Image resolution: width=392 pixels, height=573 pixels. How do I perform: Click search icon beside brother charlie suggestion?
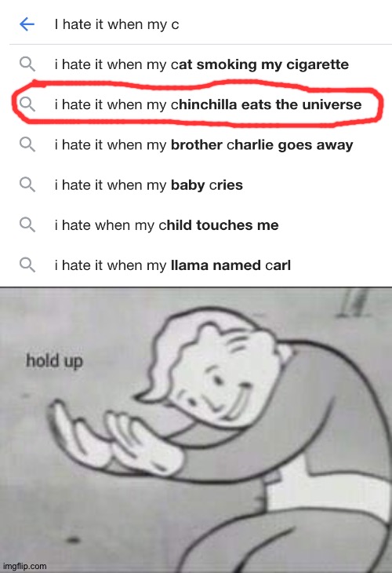[x=27, y=144]
